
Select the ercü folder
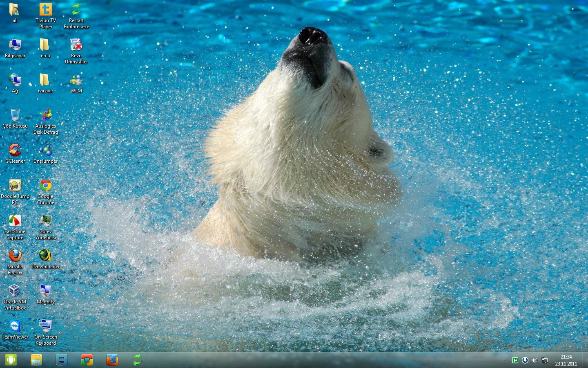click(45, 48)
